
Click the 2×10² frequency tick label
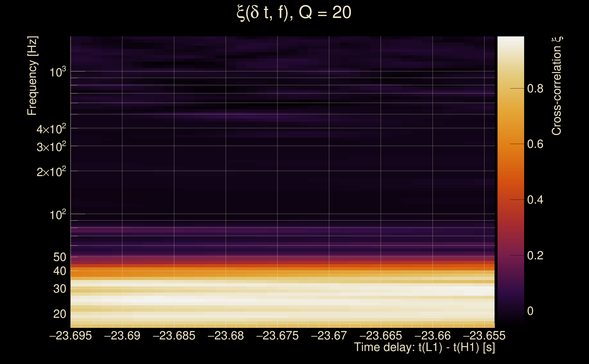point(51,172)
